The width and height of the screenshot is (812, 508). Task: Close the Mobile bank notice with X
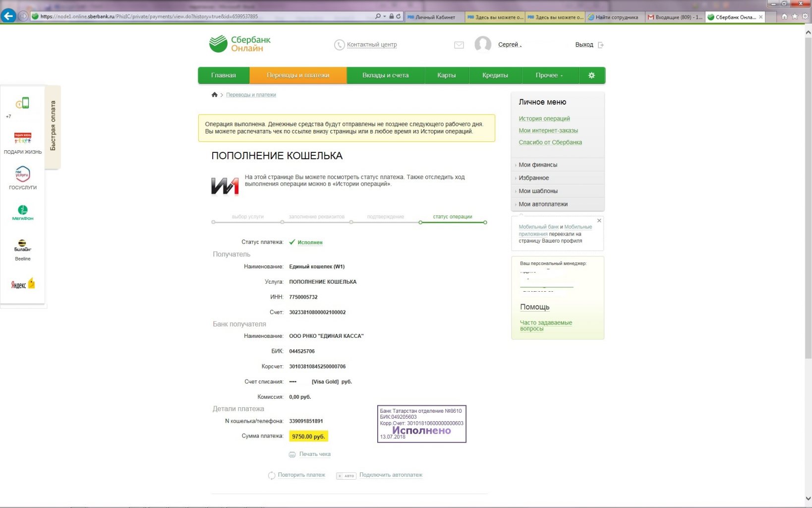599,221
